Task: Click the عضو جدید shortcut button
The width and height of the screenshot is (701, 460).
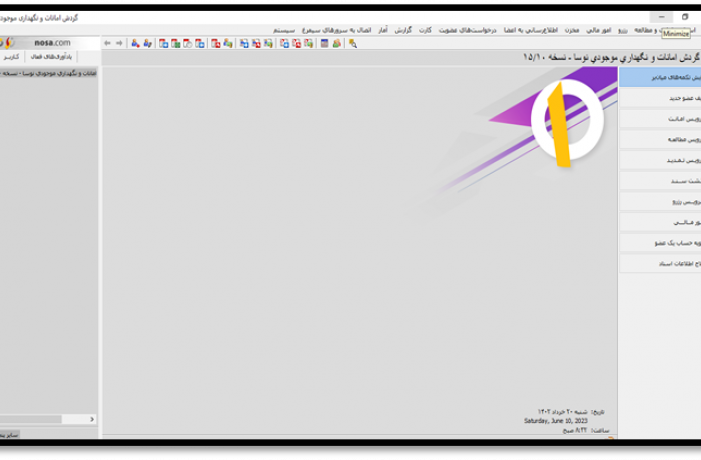Action: coord(660,98)
